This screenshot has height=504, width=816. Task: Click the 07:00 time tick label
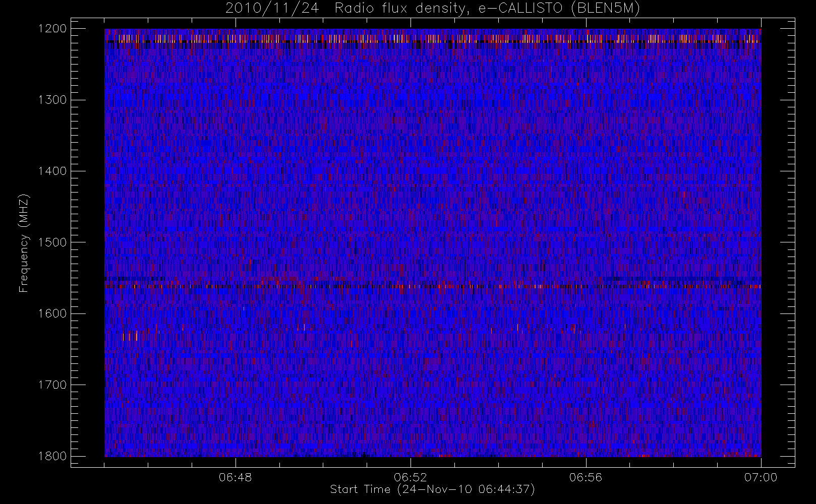761,477
